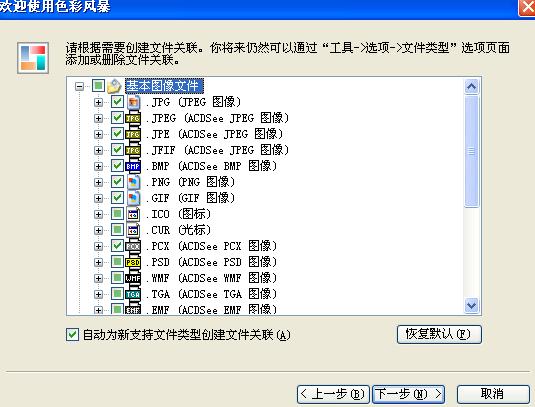Image resolution: width=535 pixels, height=407 pixels.
Task: Click the file list vertical scrollbar thumb
Action: [472, 151]
